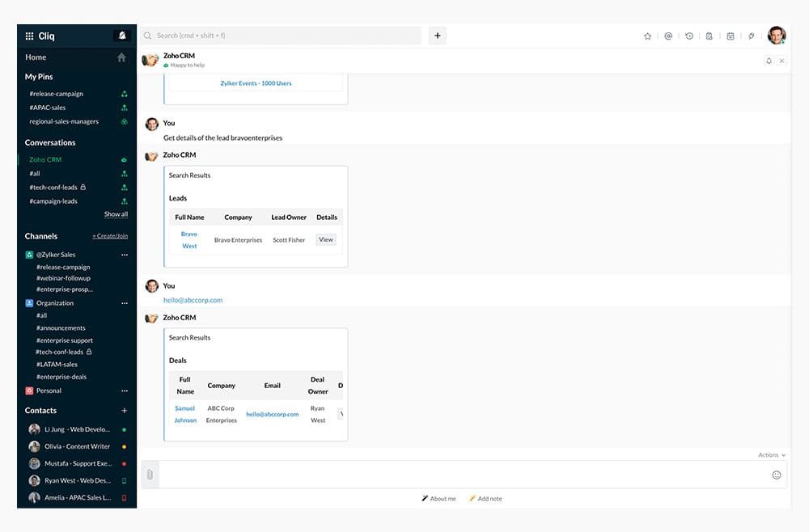Click View button for Bravo West lead

326,239
